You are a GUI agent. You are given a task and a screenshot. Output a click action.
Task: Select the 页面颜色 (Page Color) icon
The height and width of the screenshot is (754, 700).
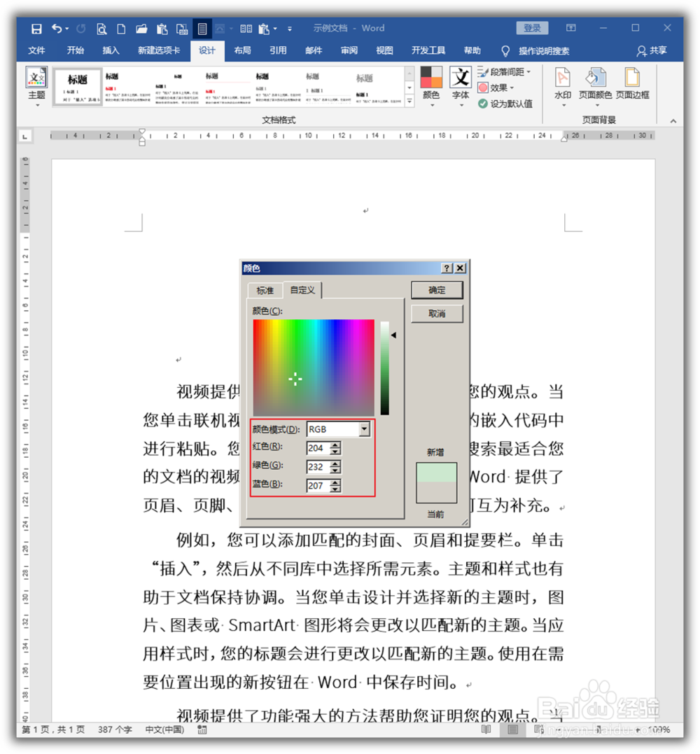(596, 84)
